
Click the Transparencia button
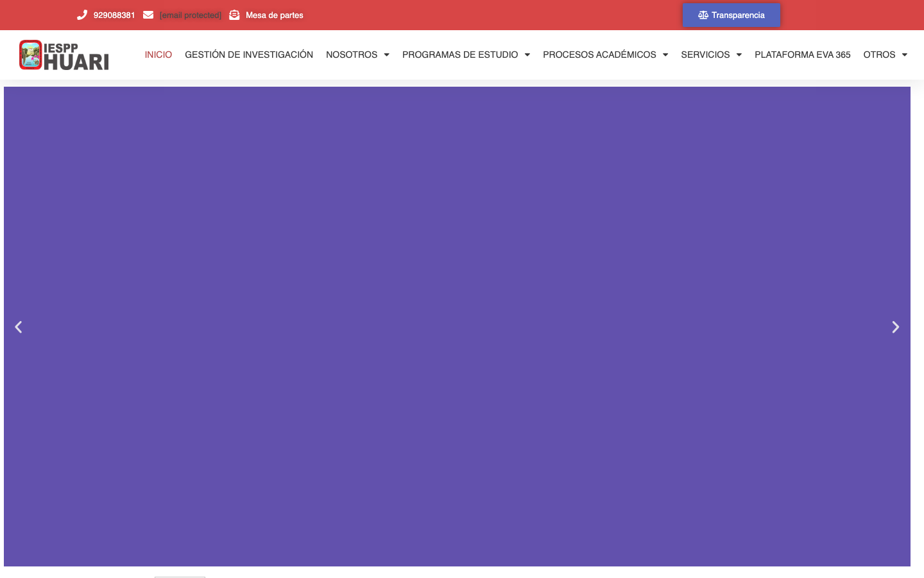(x=732, y=15)
